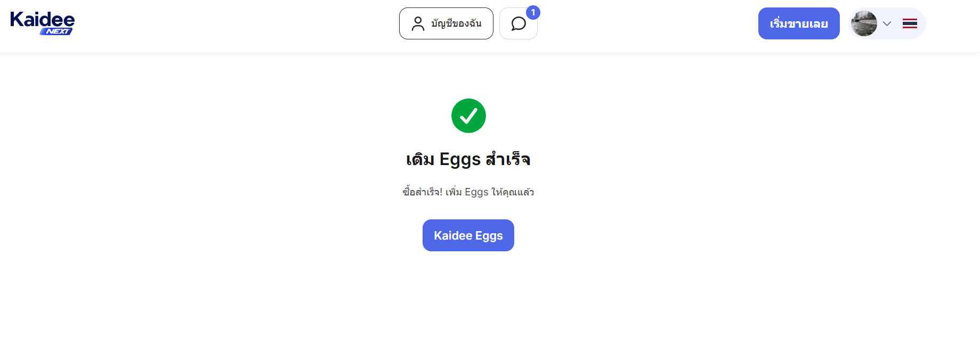Open the profile and language pill menu
Viewport: 980px width, 361px height.
(x=887, y=23)
